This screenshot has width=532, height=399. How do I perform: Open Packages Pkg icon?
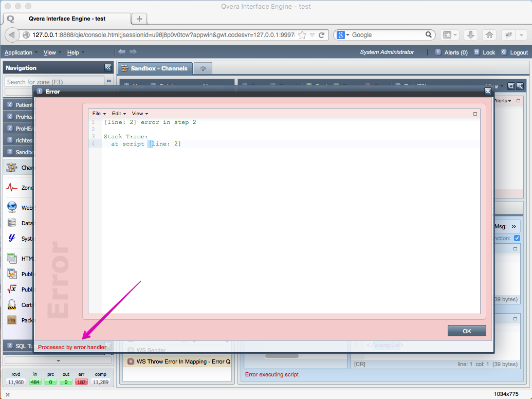[11, 320]
